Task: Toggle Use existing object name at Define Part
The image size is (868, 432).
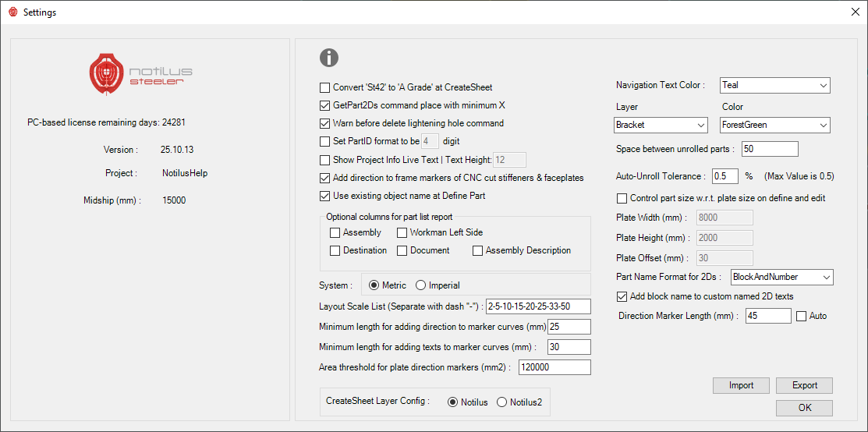Action: pyautogui.click(x=325, y=196)
